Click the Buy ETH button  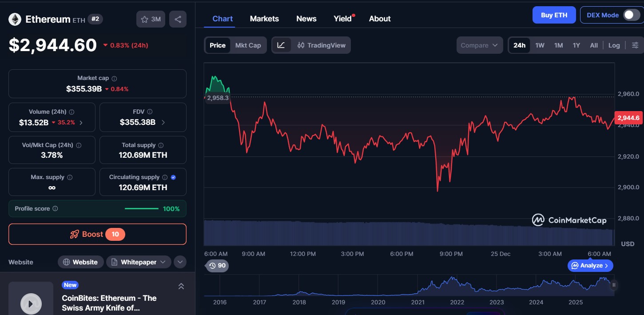tap(554, 15)
